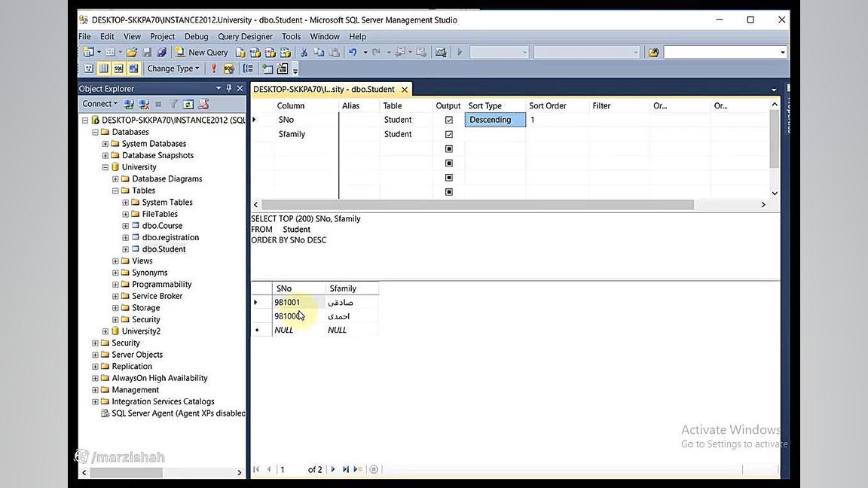Collapse the University database node
Image resolution: width=868 pixels, height=488 pixels.
105,167
